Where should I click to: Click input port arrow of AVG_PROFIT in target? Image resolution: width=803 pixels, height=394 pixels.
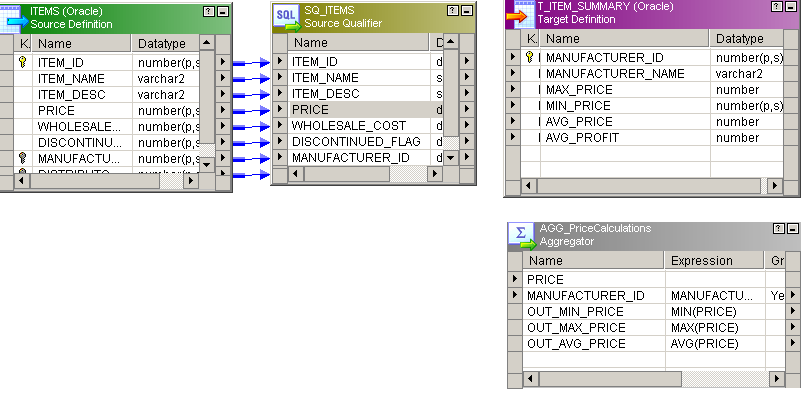[513, 137]
